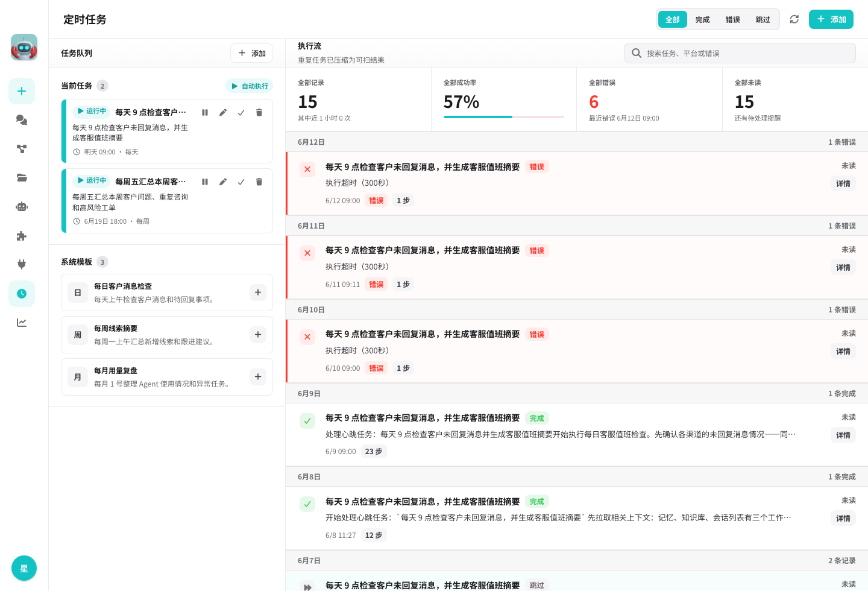Click the green check icon for 6/9 entry
This screenshot has width=868, height=591.
[x=307, y=421]
